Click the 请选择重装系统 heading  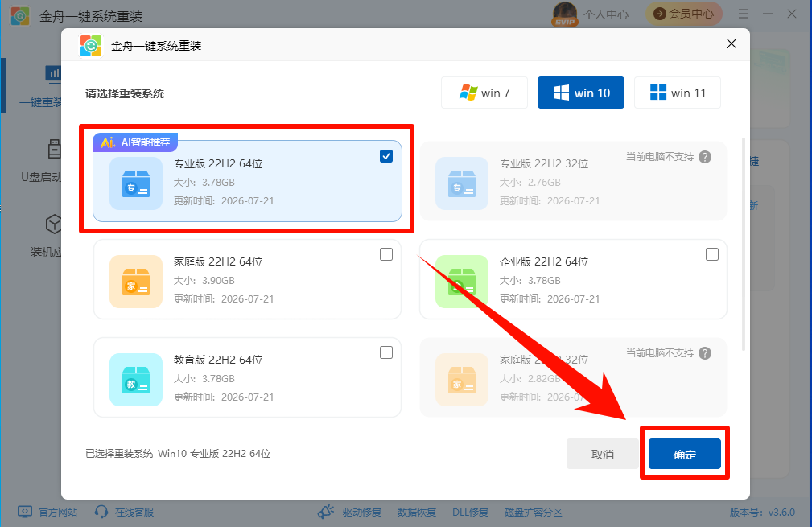[124, 93]
